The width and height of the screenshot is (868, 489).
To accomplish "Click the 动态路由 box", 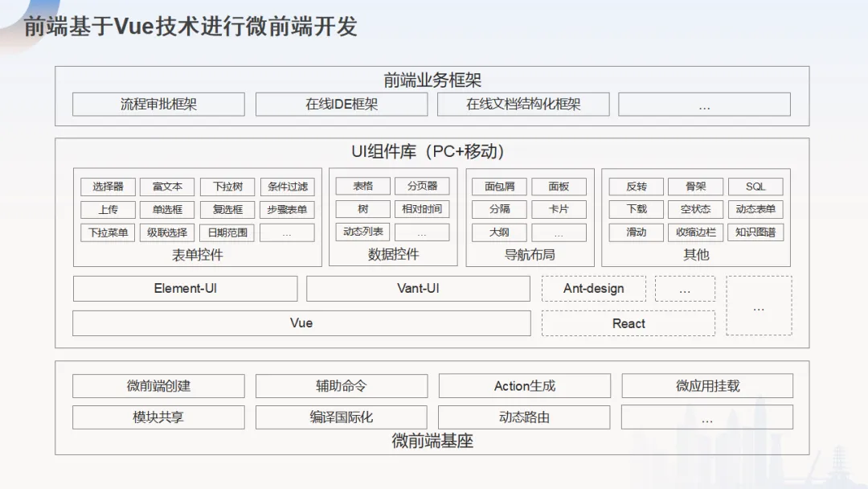I will click(524, 417).
